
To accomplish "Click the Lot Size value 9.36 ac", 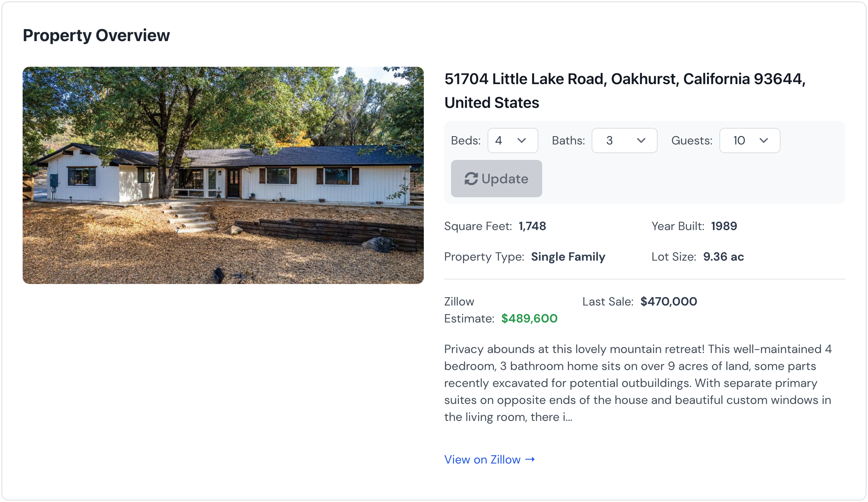I will point(723,256).
